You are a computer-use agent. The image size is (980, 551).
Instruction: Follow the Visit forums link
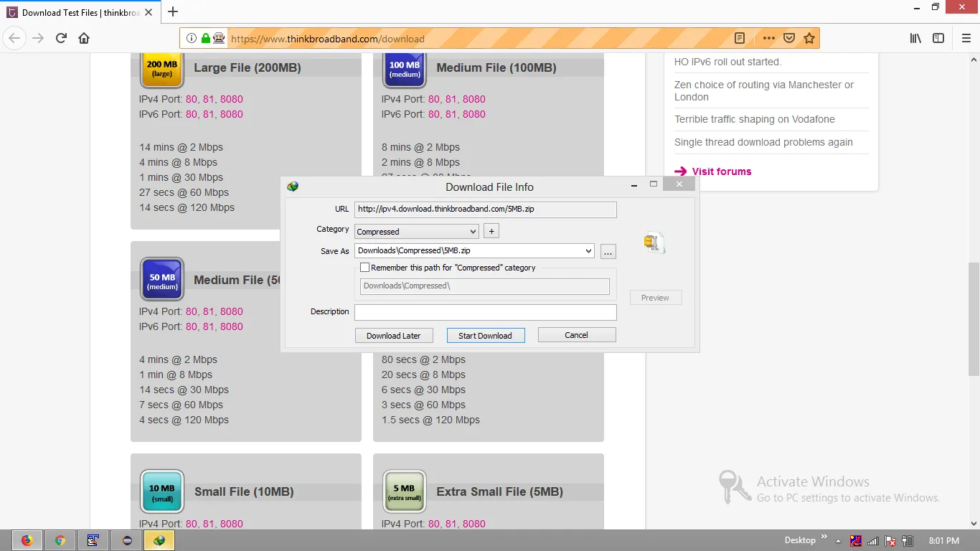coord(722,171)
